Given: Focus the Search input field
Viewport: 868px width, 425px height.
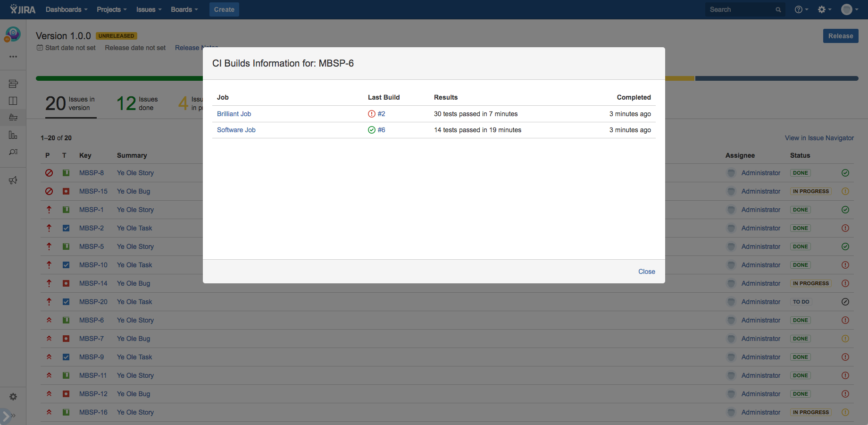Looking at the screenshot, I should [x=745, y=9].
